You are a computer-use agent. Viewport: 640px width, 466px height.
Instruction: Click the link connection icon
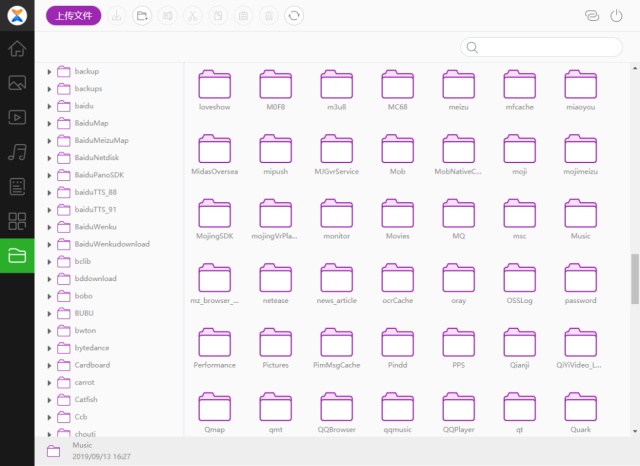coord(592,16)
